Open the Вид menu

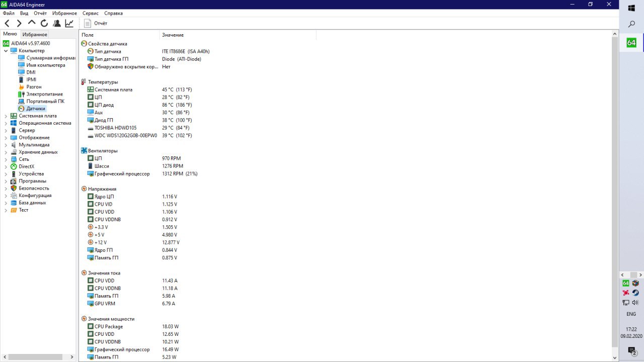point(24,13)
